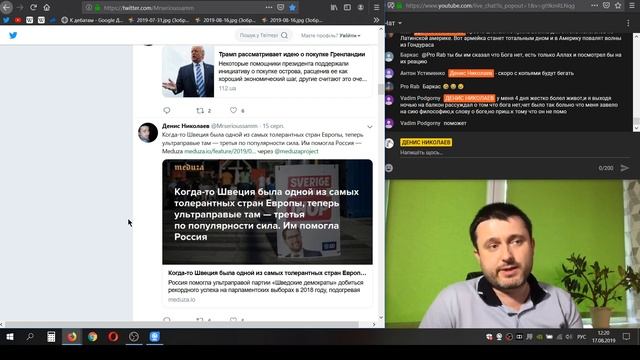Viewport: 640px width, 360px height.
Task: Open the 'Увійти' login dropdown
Action: 350,36
